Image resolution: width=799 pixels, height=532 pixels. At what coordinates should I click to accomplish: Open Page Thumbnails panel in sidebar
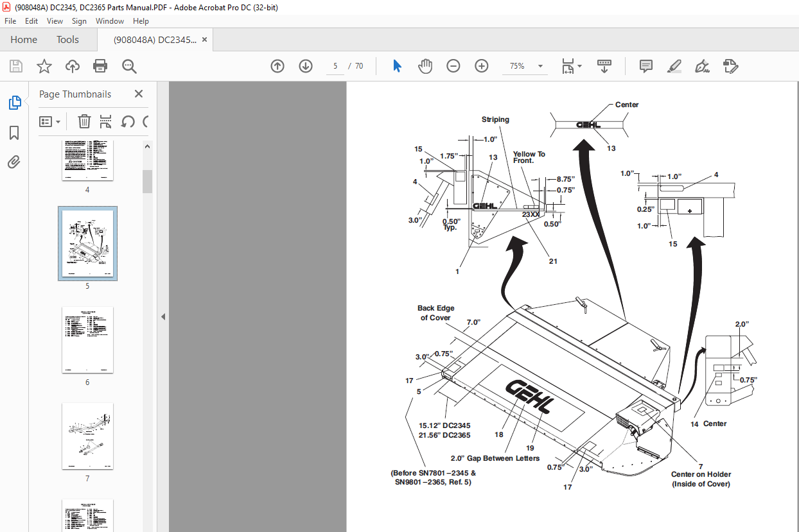click(x=14, y=103)
